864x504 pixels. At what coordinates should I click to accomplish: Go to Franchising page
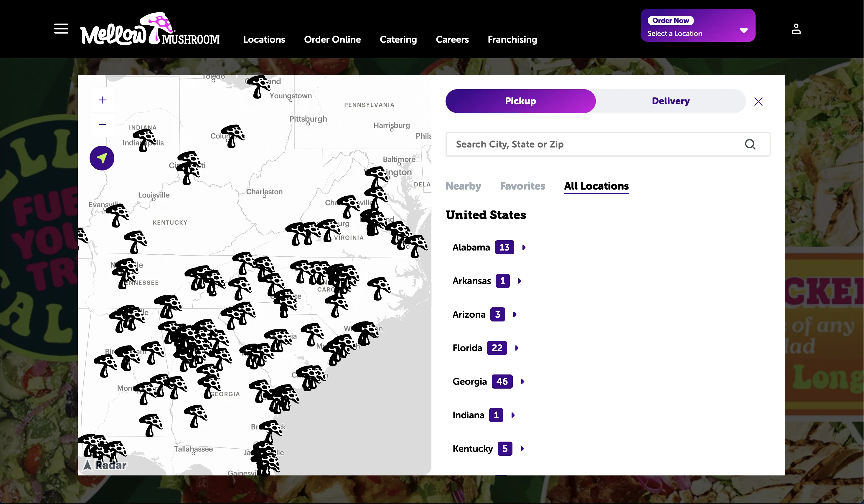click(x=512, y=39)
